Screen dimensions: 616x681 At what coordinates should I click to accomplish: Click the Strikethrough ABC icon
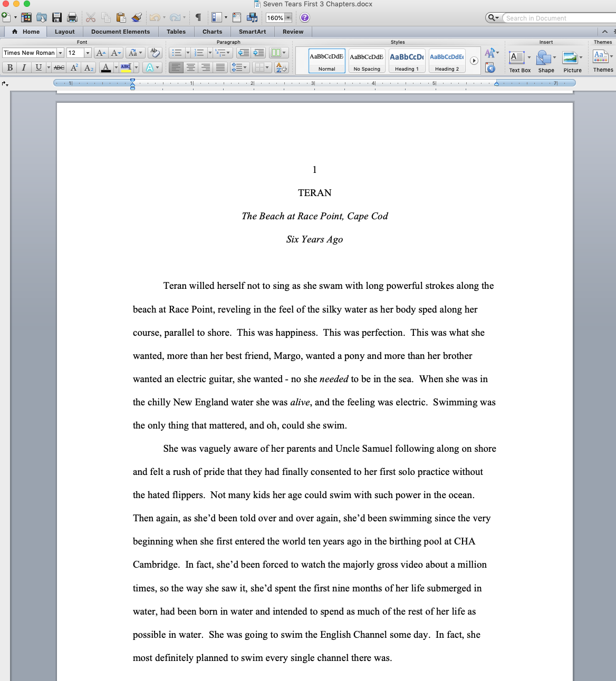coord(59,67)
